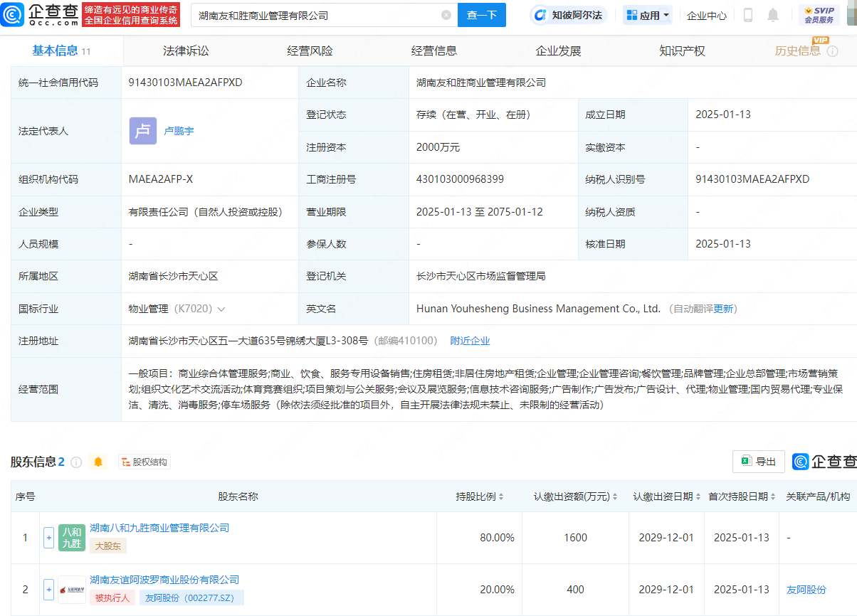Select credit code 91430103MAEA2AFPXD
Image resolution: width=857 pixels, height=616 pixels.
pyautogui.click(x=186, y=83)
